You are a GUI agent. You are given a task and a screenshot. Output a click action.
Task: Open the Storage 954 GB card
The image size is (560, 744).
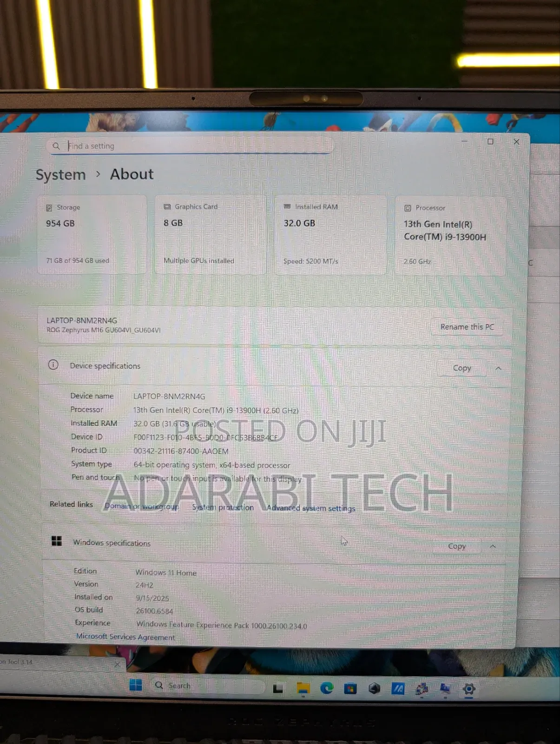point(92,234)
